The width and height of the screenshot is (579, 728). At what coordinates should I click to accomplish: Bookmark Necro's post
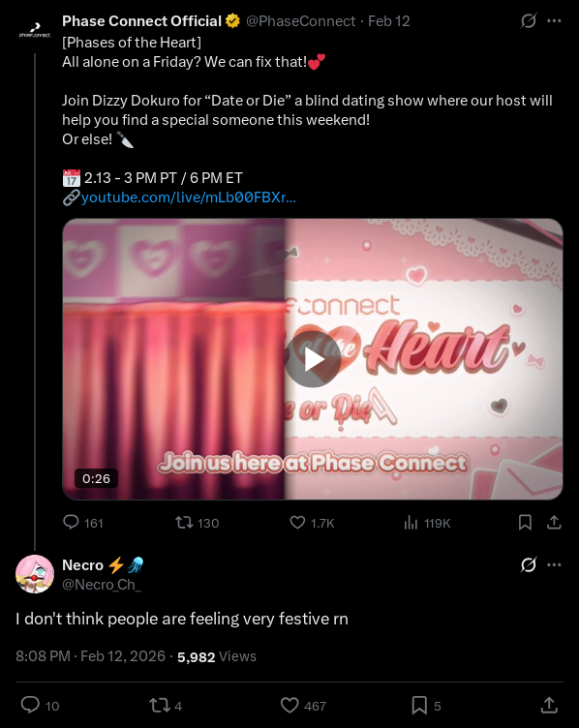[426, 706]
